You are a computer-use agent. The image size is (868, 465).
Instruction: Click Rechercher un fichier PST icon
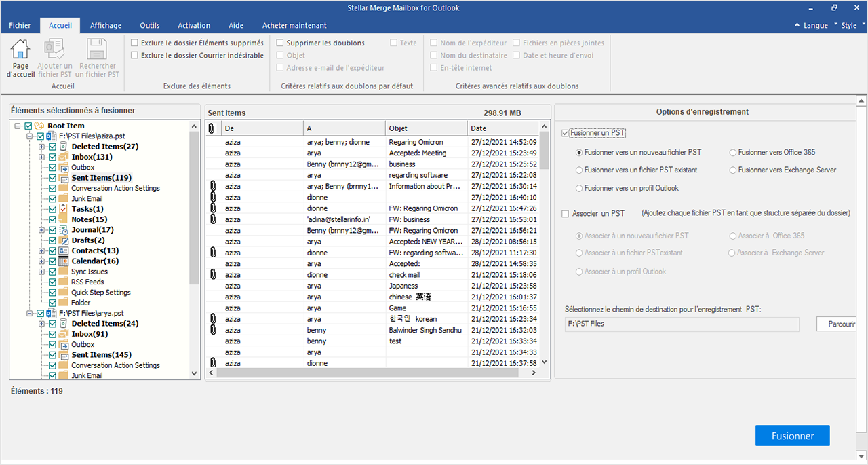[97, 50]
